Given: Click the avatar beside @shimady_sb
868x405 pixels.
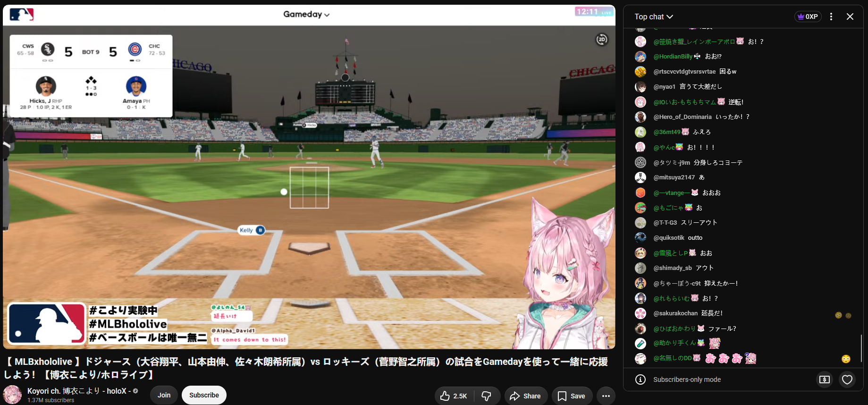Looking at the screenshot, I should 640,268.
